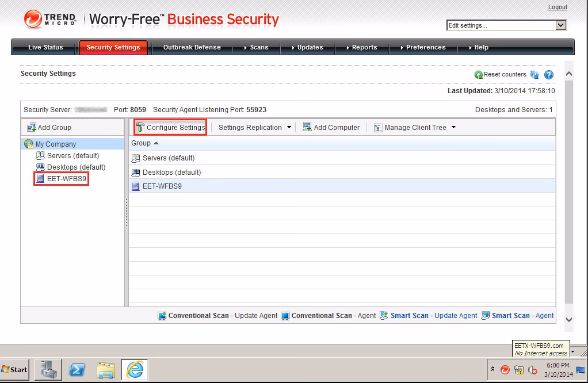Click Servers (default) icon in group list

coord(135,158)
